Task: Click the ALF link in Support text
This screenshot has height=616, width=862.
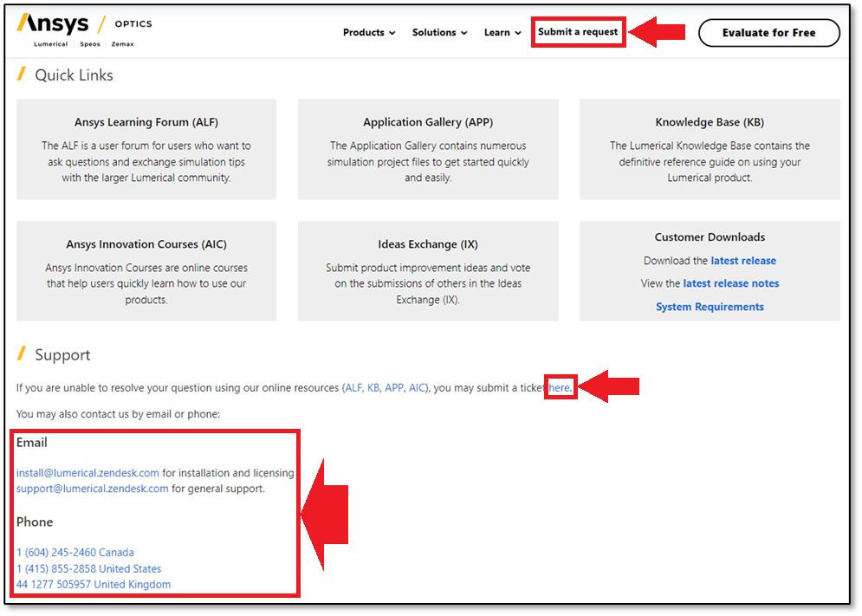Action: point(353,388)
